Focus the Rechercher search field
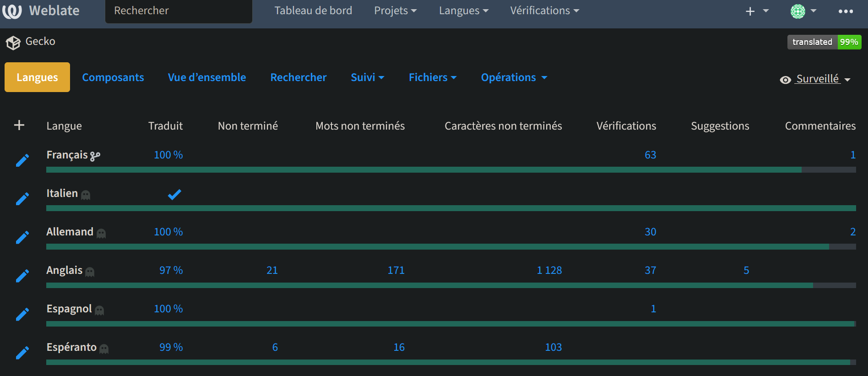868x376 pixels. [179, 11]
